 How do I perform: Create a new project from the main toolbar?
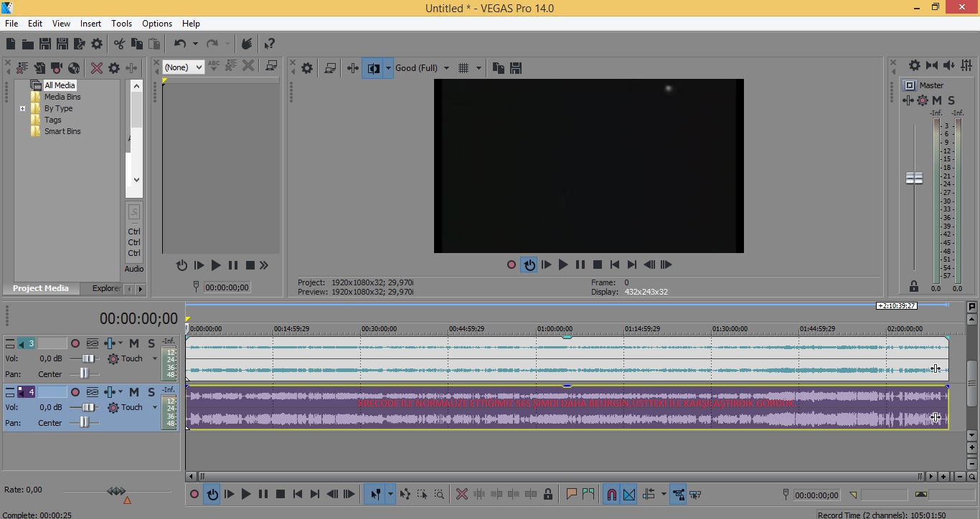point(11,44)
